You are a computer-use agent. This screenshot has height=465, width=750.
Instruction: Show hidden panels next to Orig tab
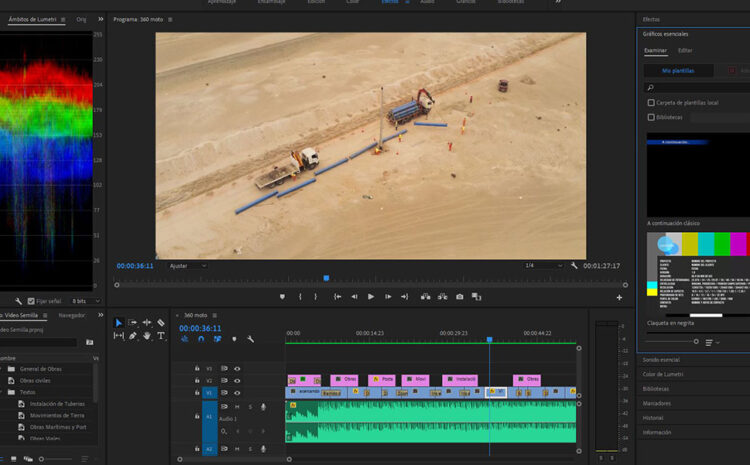click(100, 19)
